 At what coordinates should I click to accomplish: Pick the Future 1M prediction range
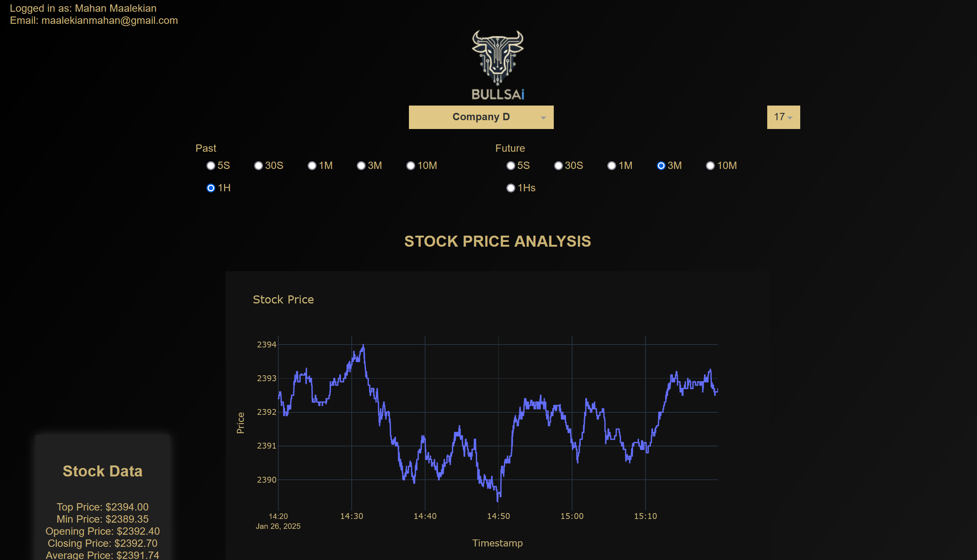[611, 165]
